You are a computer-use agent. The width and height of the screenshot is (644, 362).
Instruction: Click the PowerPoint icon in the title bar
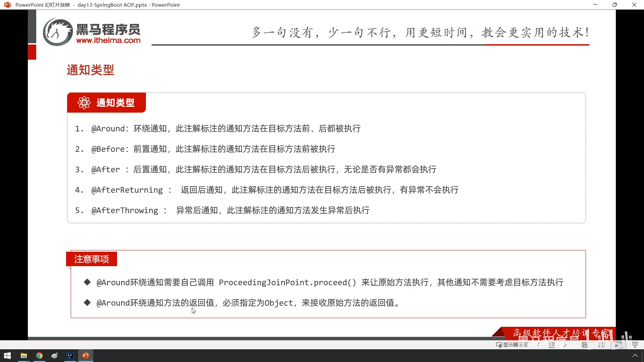7,5
